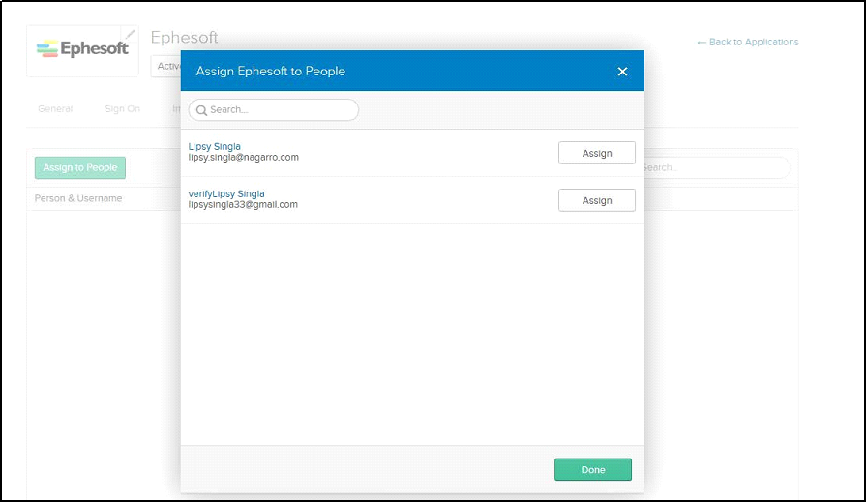
Task: Click the Assign Ephesoft to People heading
Action: click(271, 72)
